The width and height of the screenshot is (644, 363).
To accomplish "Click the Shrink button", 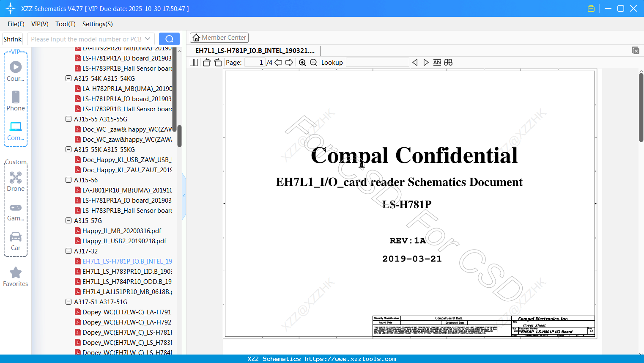I will pos(13,39).
